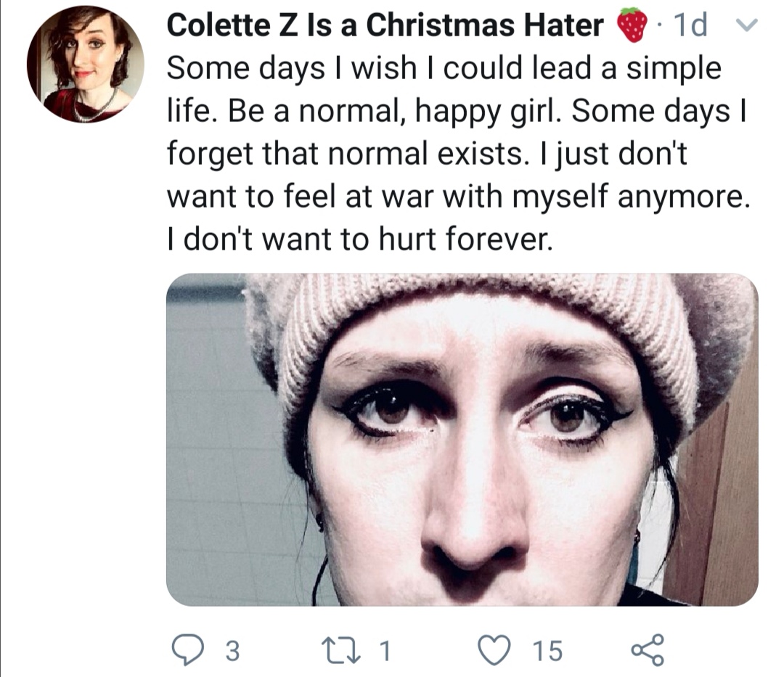
Task: Tap the share icon below the photo
Action: (648, 649)
